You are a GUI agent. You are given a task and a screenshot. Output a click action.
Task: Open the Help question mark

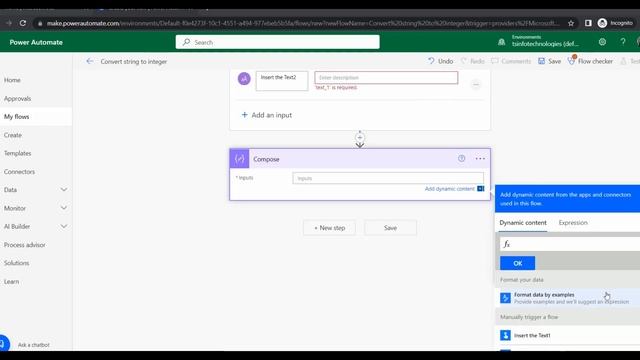[x=623, y=42]
